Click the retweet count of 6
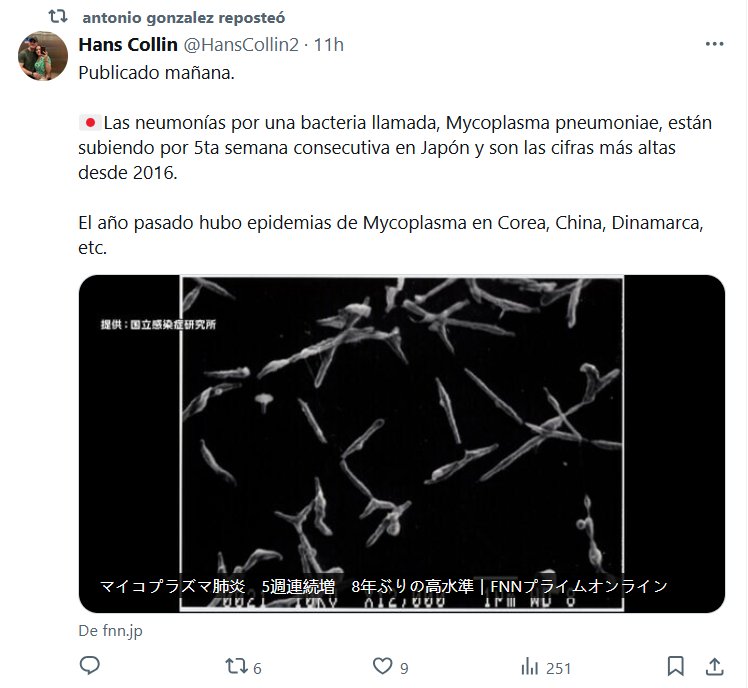 click(257, 668)
